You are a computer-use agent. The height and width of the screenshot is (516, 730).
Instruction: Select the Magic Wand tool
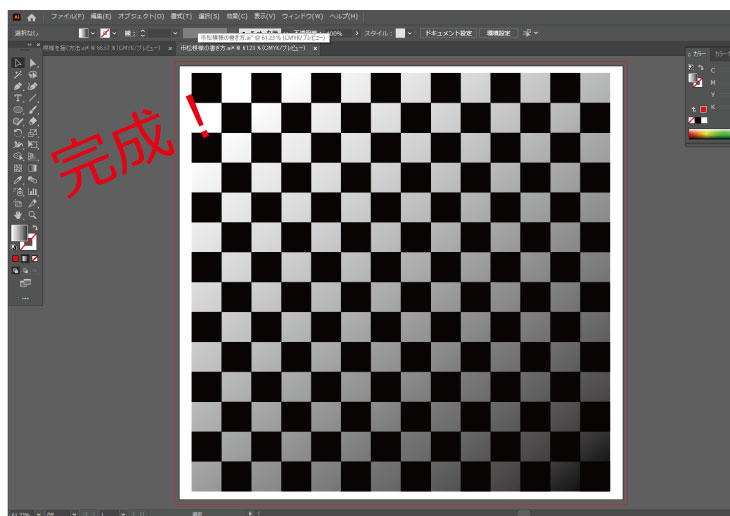click(x=18, y=75)
